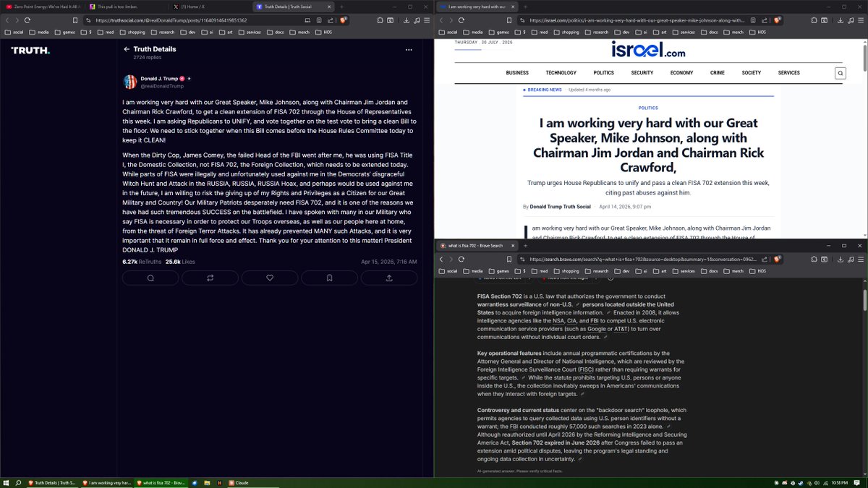View the 25.6k Likes list

click(x=179, y=262)
